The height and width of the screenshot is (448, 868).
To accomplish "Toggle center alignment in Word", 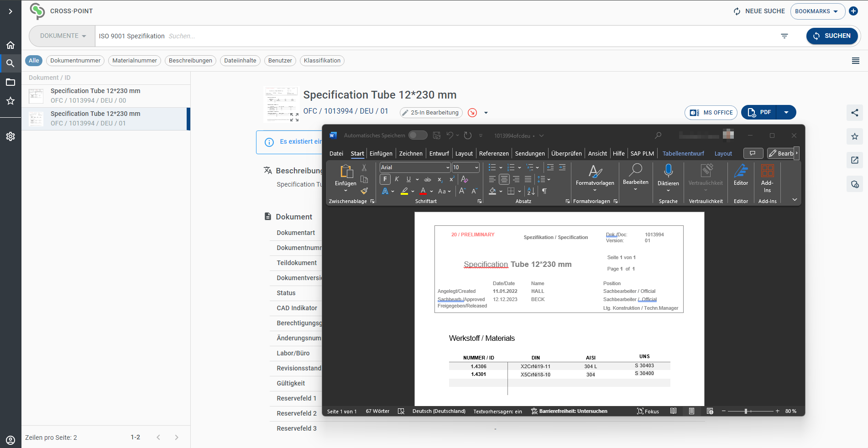I will [x=504, y=179].
